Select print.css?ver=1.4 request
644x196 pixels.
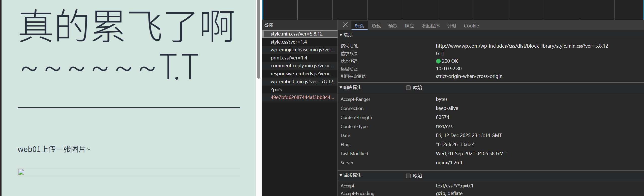(300, 58)
